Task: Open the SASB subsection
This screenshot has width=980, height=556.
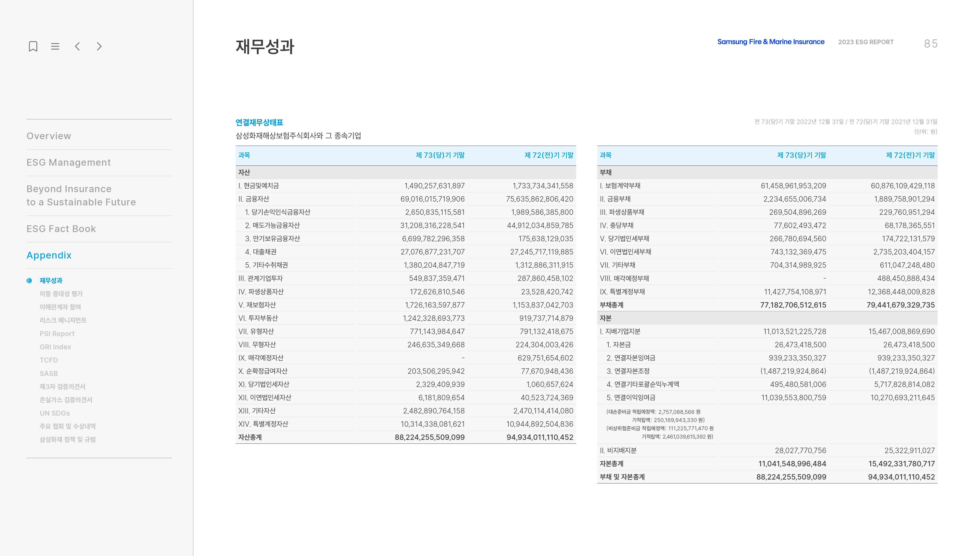Action: [48, 374]
